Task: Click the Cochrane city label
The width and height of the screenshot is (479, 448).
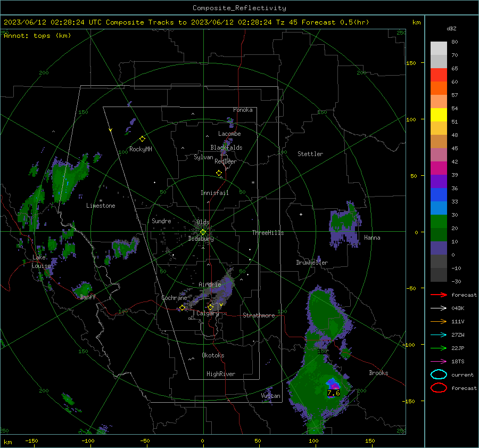Action: click(174, 298)
